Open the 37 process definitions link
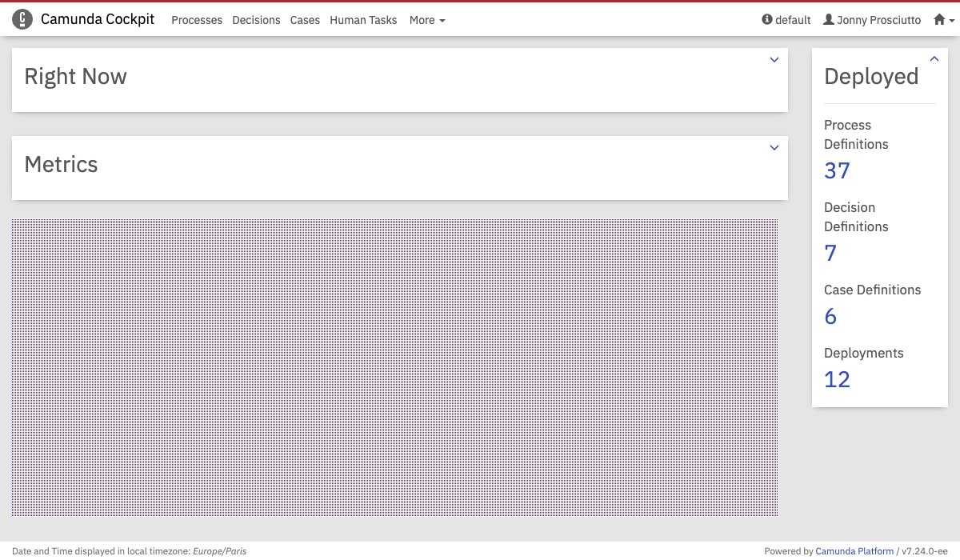960x560 pixels. point(837,170)
